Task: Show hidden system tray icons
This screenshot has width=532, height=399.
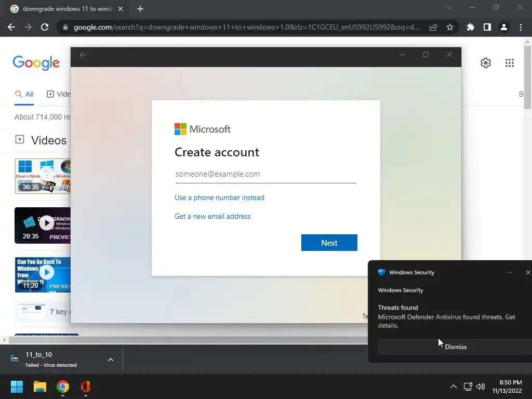Action: 453,387
